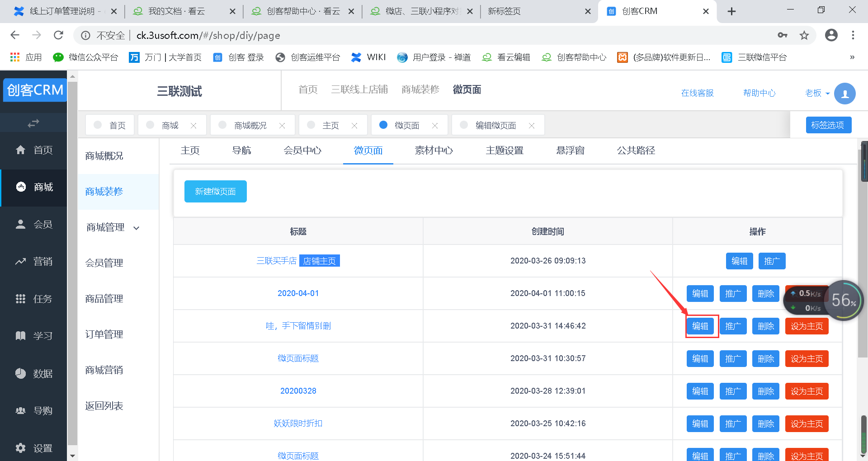Set 微页面标题 row as 设为主页
This screenshot has width=868, height=461.
(x=807, y=359)
